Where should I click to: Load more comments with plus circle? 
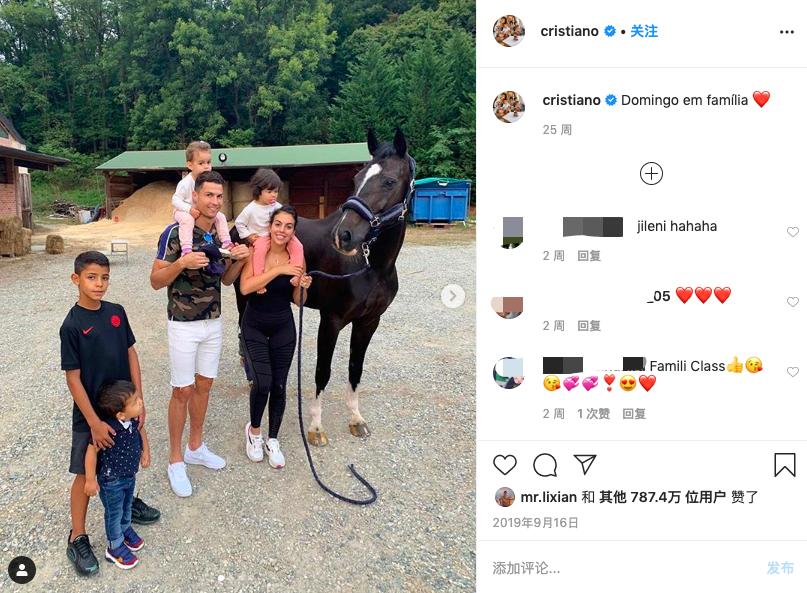651,173
